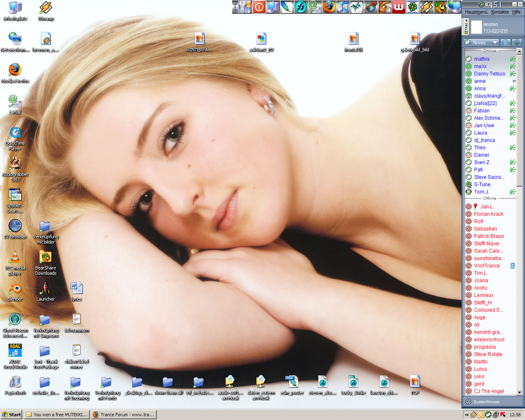
Task: Click the contact list scrollbar down arrow
Action: [x=520, y=393]
